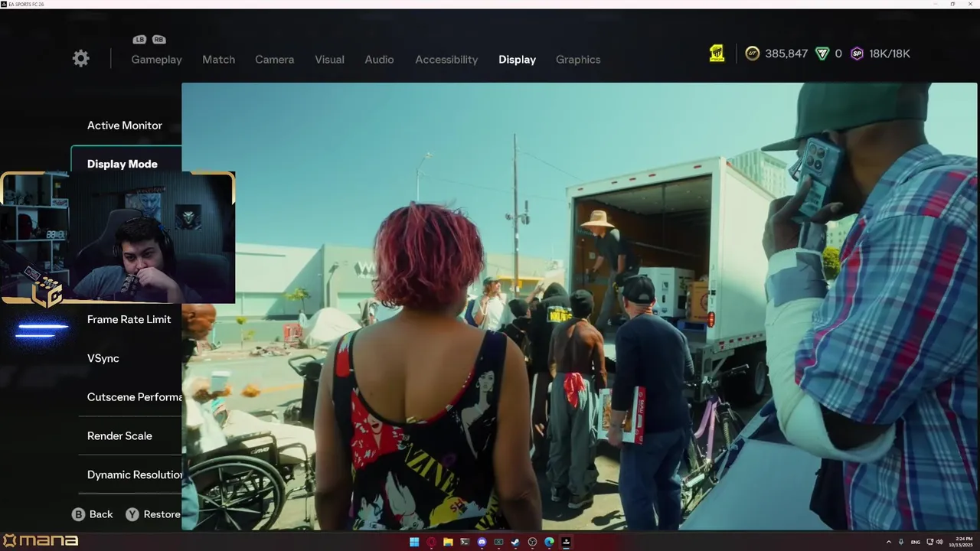The width and height of the screenshot is (980, 551).
Task: Open OBS Studio from the taskbar
Action: (x=532, y=542)
